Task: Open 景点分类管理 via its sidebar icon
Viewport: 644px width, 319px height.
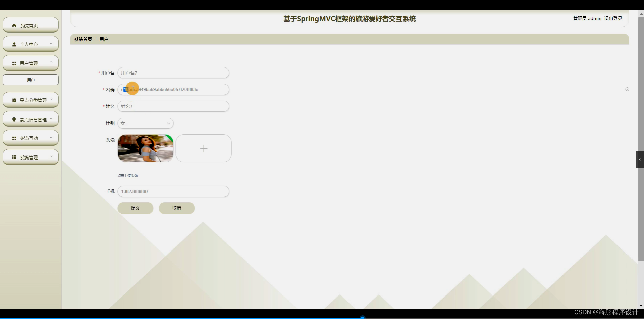Action: 14,99
